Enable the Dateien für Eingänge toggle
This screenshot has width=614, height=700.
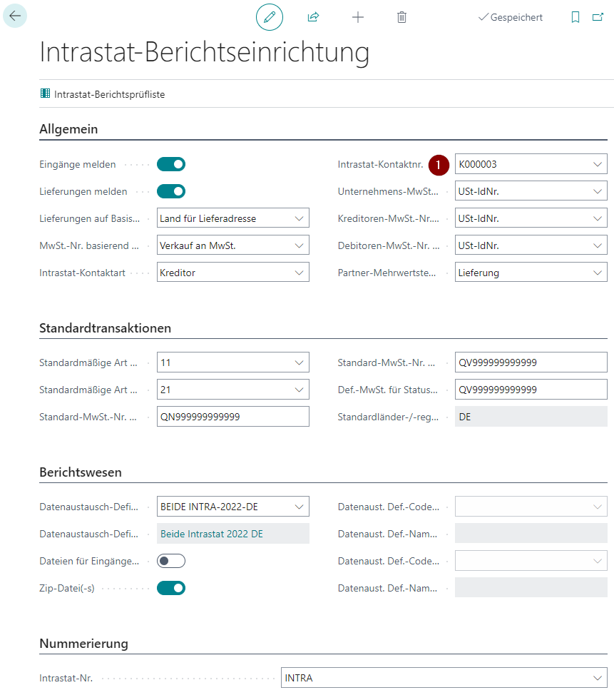[170, 561]
